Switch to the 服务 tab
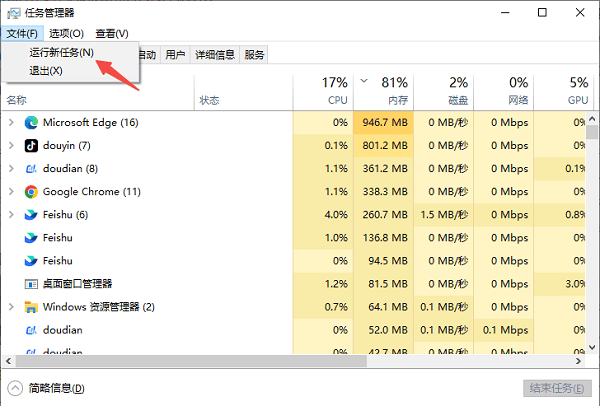Screen dimensions: 600x406 [x=254, y=55]
